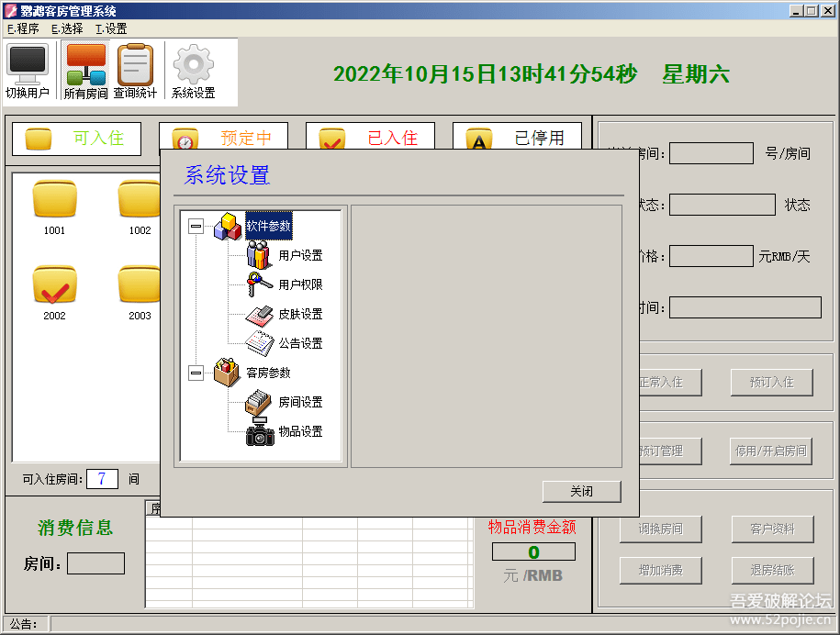Viewport: 840px width, 635px height.
Task: Collapse the 客户参数 tree branch
Action: [196, 373]
